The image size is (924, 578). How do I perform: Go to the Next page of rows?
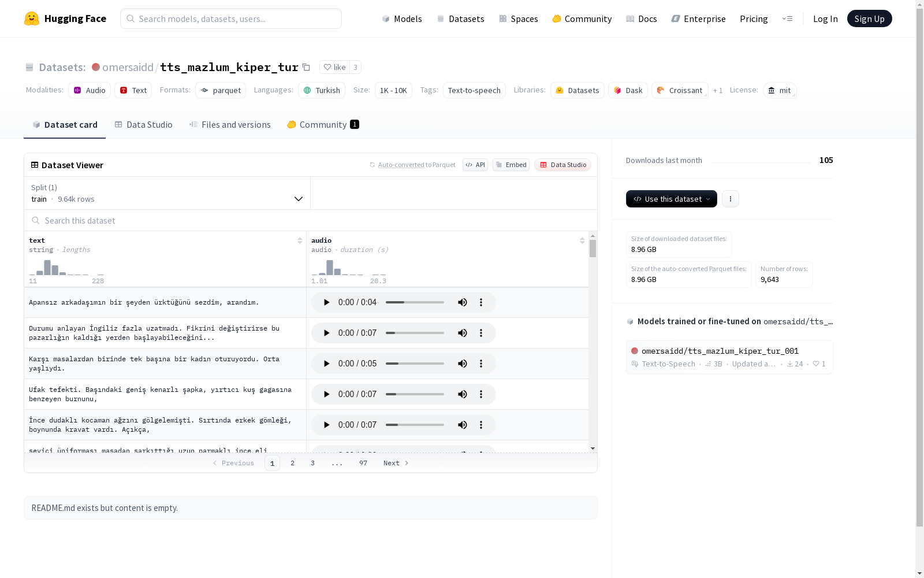click(396, 463)
